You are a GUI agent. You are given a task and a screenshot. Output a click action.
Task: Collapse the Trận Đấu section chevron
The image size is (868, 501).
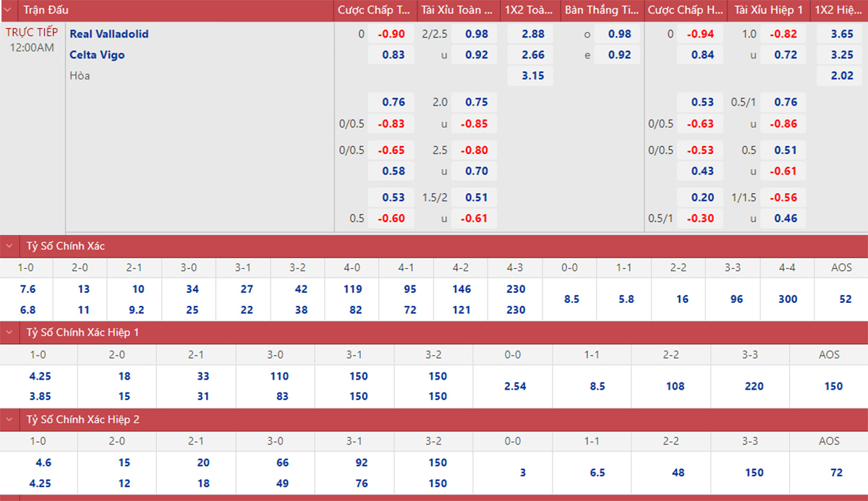click(9, 10)
